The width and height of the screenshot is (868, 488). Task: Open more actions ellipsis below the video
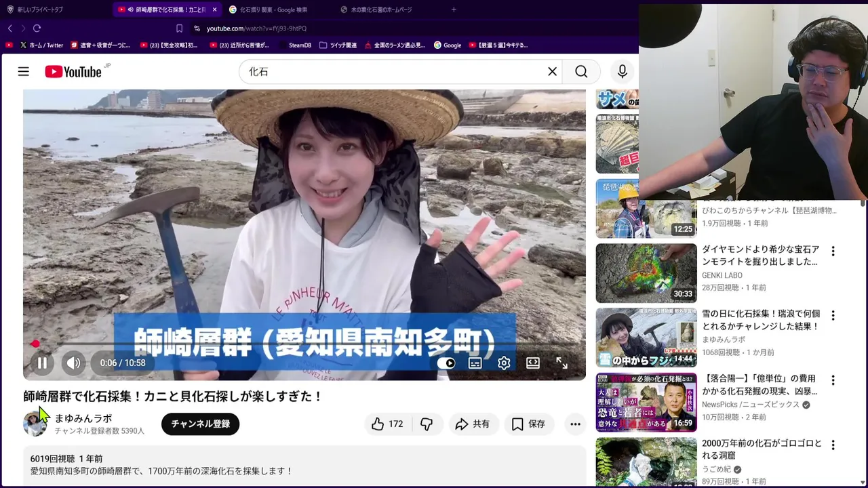[x=575, y=424]
